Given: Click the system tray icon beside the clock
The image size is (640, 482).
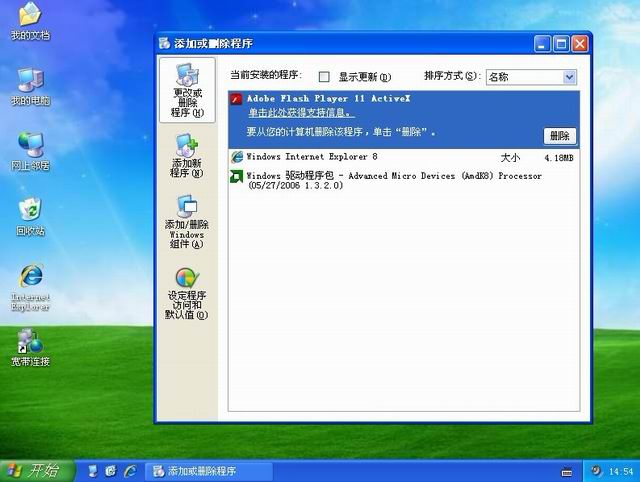Looking at the screenshot, I should (x=596, y=471).
